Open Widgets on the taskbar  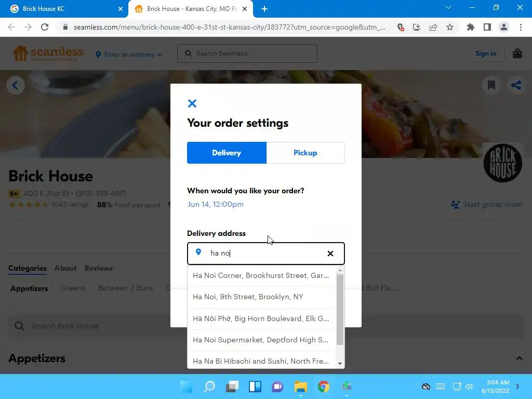tap(255, 387)
